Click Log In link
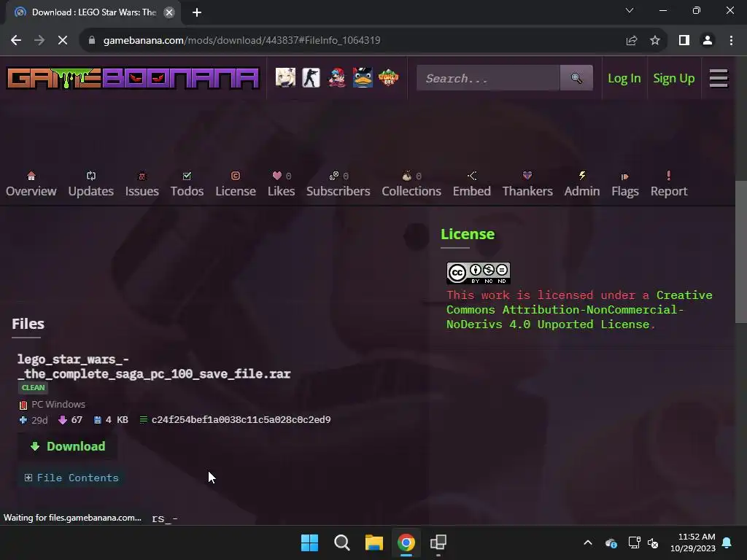747x560 pixels. (x=624, y=78)
